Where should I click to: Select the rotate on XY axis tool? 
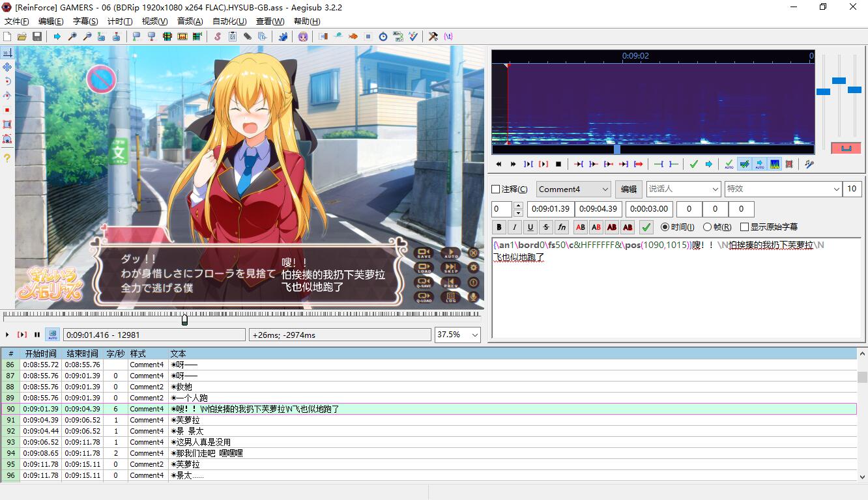(7, 96)
